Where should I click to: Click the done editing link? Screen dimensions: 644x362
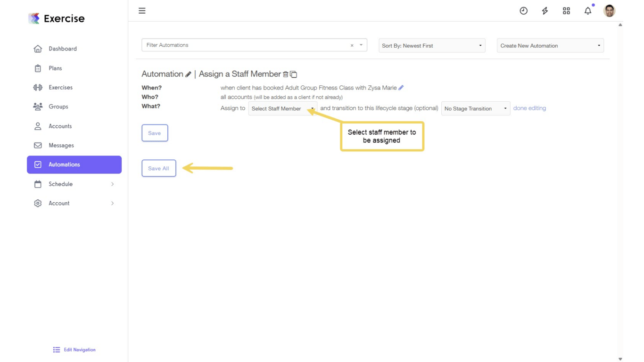(529, 108)
